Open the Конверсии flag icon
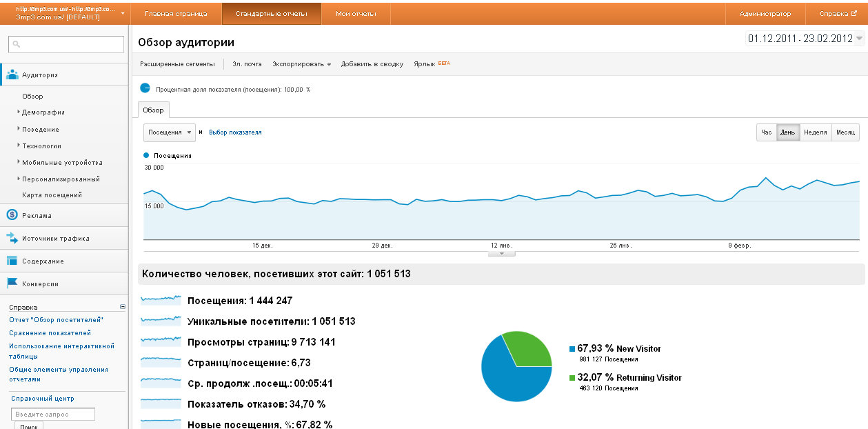 (12, 283)
